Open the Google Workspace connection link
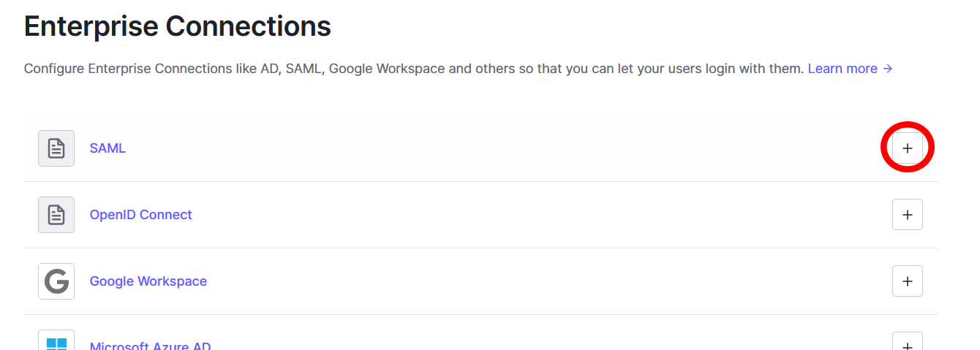 pyautogui.click(x=148, y=281)
